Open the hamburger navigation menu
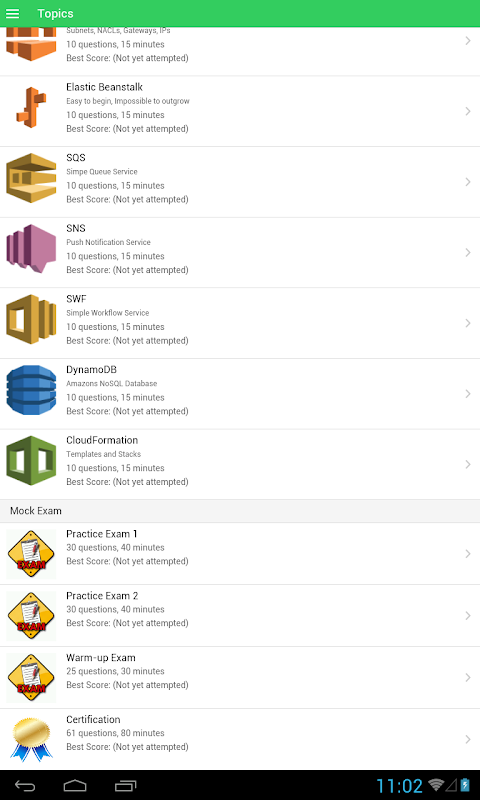 [x=13, y=14]
